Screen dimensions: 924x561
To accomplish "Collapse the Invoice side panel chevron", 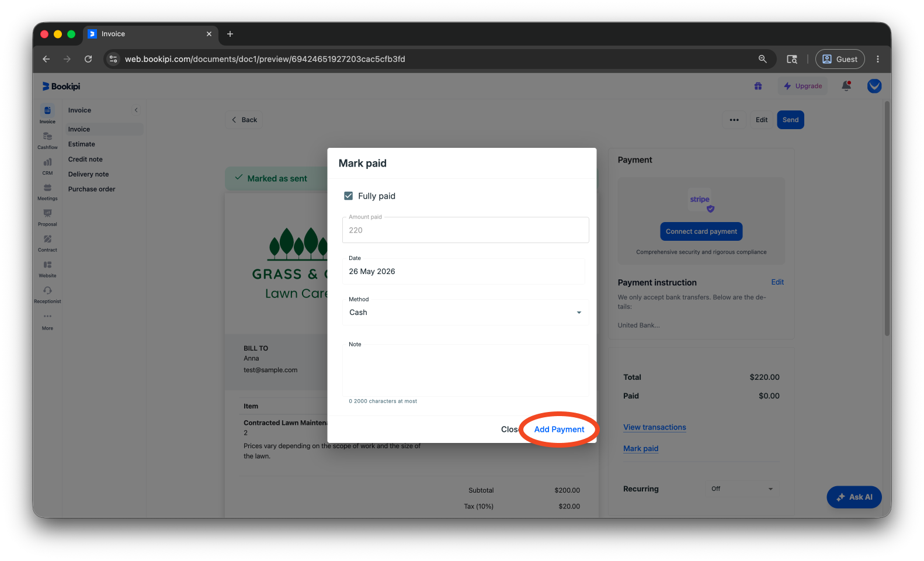I will click(x=136, y=110).
